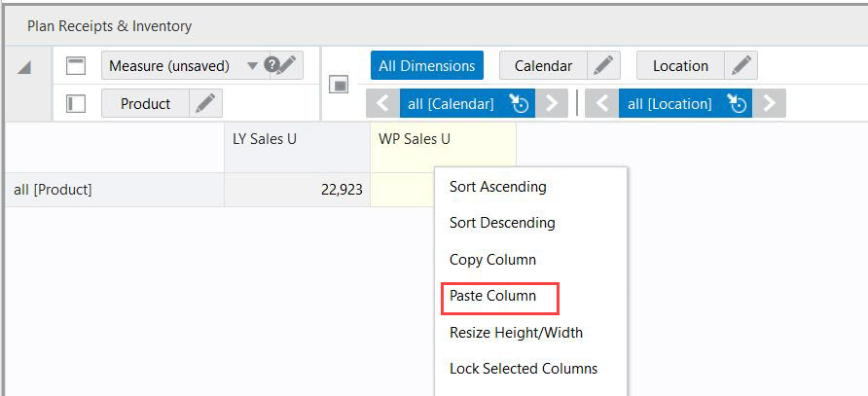Click the Product dimension button

tap(146, 103)
